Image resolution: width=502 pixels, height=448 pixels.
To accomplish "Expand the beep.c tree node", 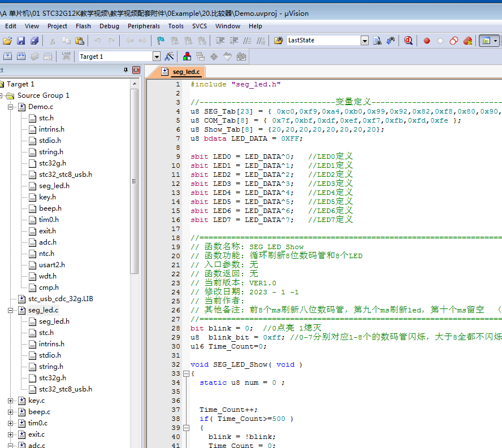I will [x=11, y=412].
